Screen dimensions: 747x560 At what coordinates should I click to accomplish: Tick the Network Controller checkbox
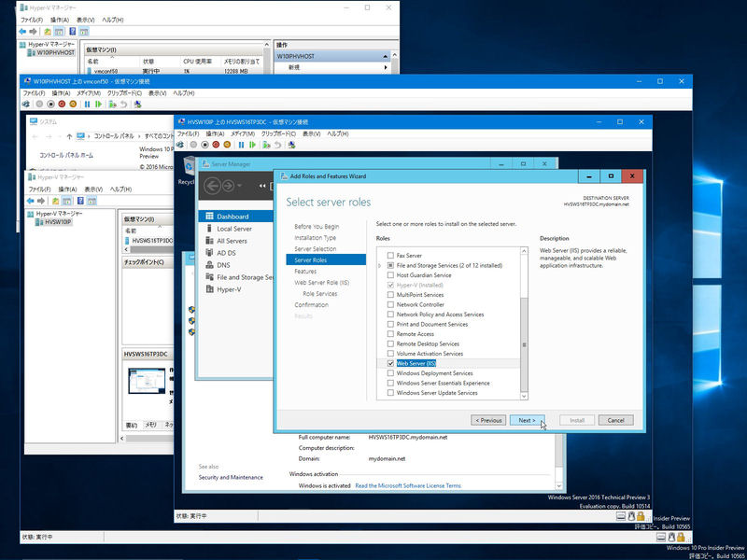pyautogui.click(x=390, y=305)
